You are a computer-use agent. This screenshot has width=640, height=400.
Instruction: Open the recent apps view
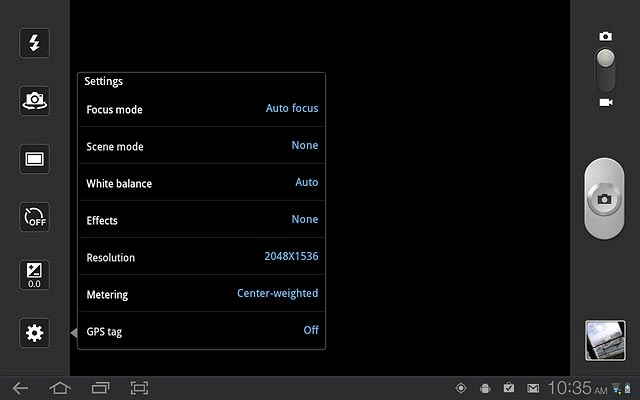point(100,388)
